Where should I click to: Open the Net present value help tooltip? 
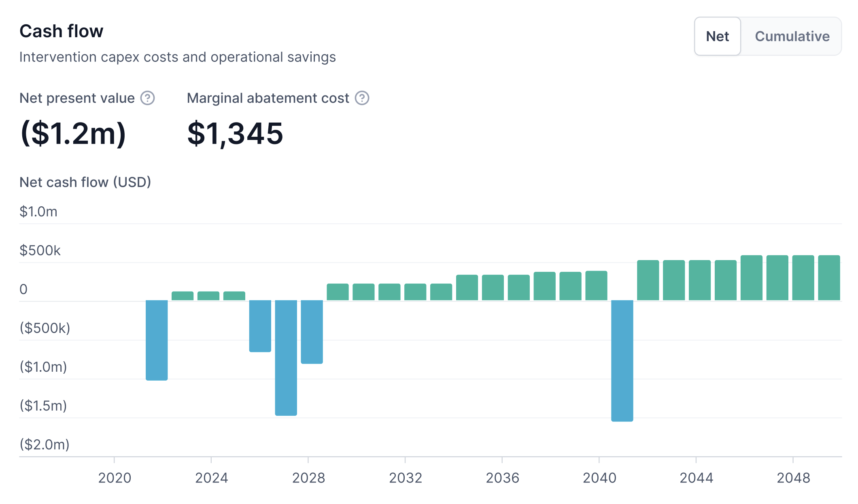point(148,98)
